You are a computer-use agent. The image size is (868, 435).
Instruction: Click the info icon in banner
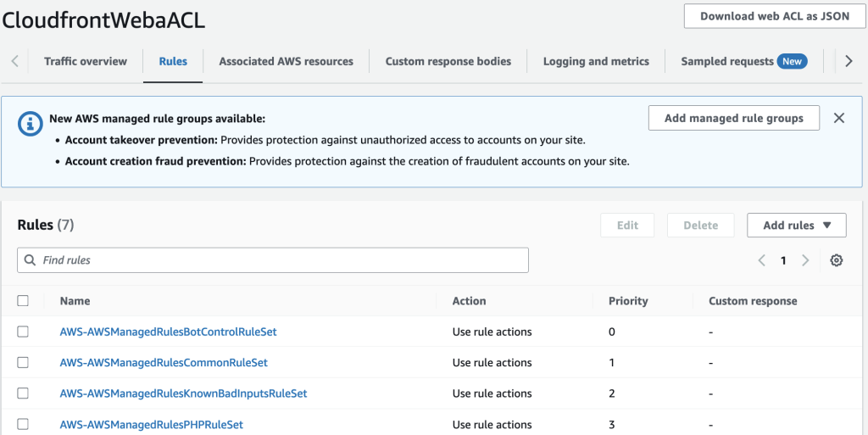[31, 124]
